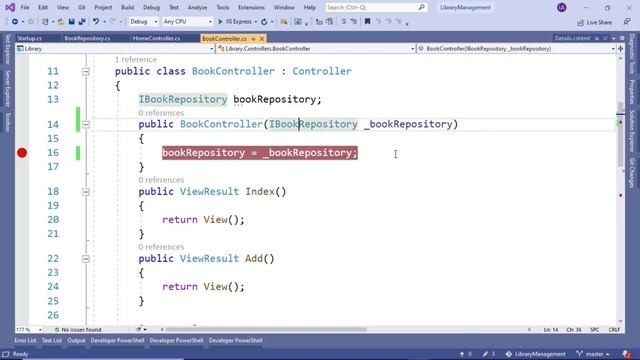Uncomment the selected lines icon
Image resolution: width=640 pixels, height=360 pixels.
click(x=353, y=22)
